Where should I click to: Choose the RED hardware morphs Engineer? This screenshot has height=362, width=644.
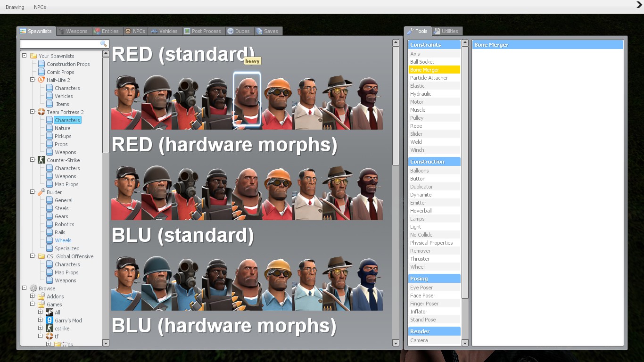(x=277, y=192)
